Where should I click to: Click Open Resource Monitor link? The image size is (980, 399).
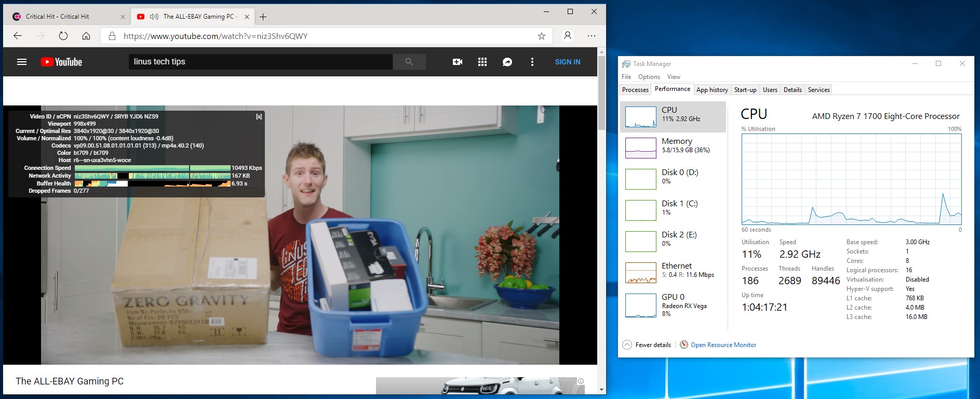(723, 345)
